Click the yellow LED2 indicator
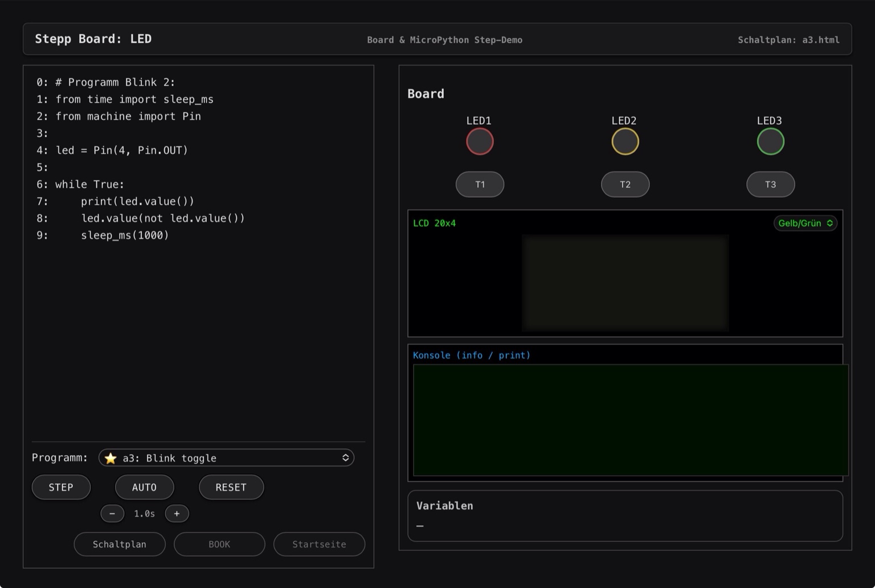This screenshot has height=588, width=875. (x=625, y=141)
